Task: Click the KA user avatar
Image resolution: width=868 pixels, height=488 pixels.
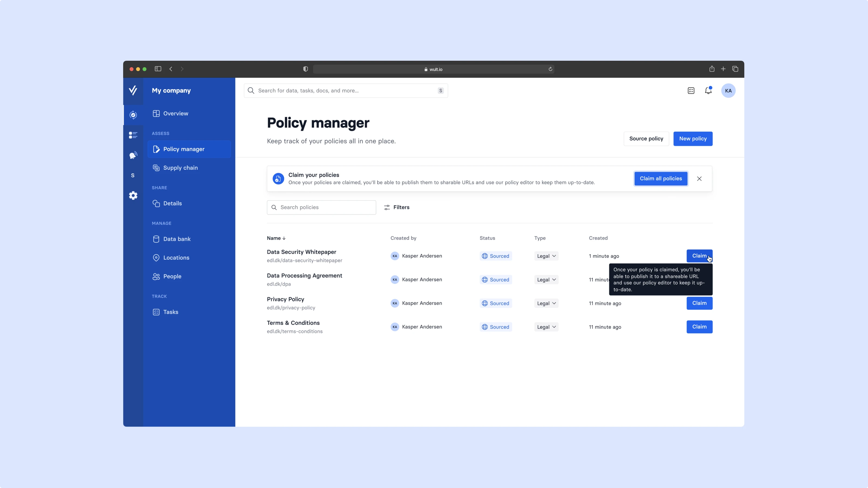Action: coord(728,91)
